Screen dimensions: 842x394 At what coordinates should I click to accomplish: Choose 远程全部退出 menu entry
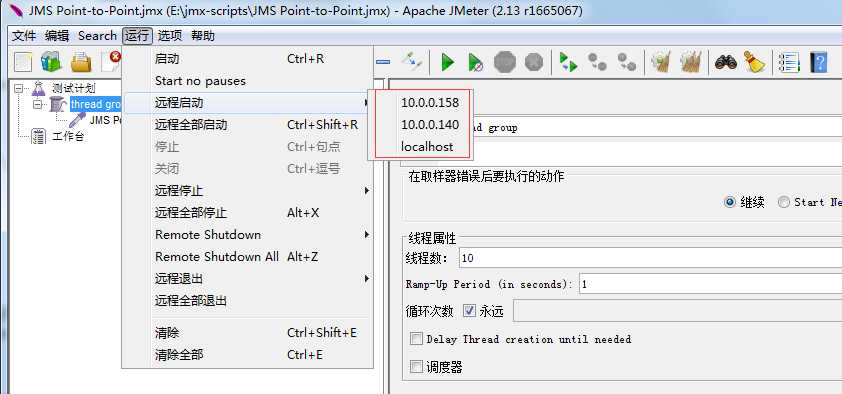[x=248, y=301]
